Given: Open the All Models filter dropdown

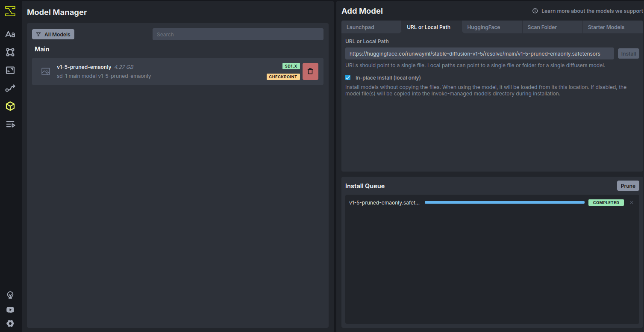Looking at the screenshot, I should click(53, 34).
